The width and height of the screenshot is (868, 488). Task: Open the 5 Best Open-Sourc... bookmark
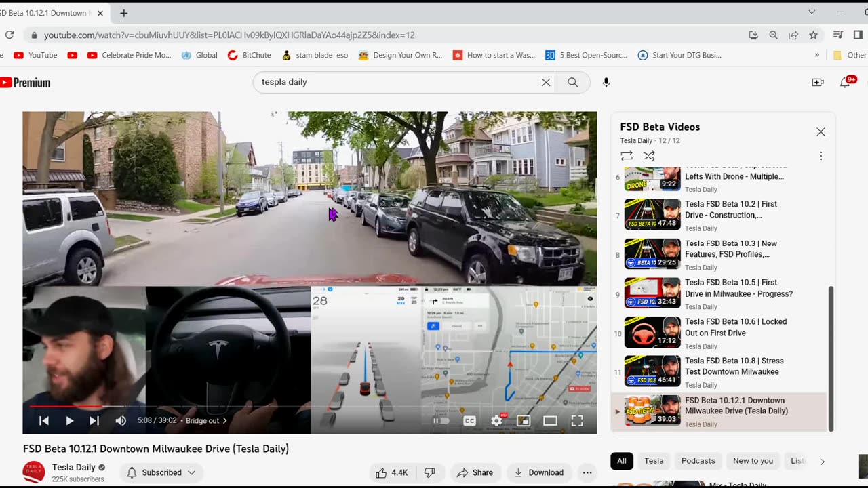point(587,56)
